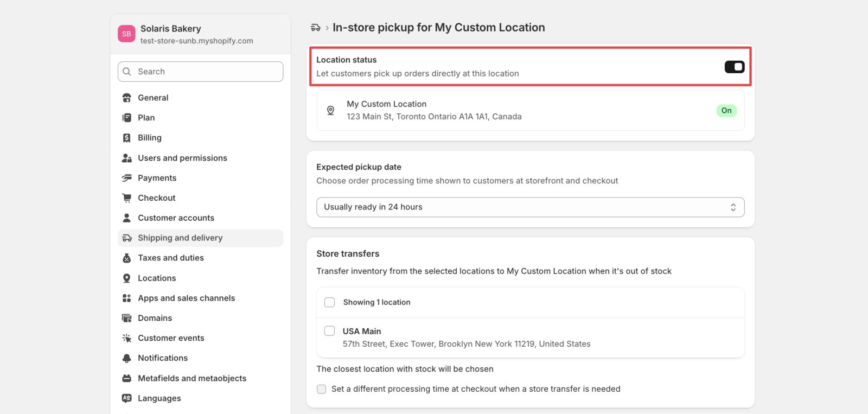The width and height of the screenshot is (868, 414).
Task: Click the My Custom Location address card
Action: coord(531,110)
